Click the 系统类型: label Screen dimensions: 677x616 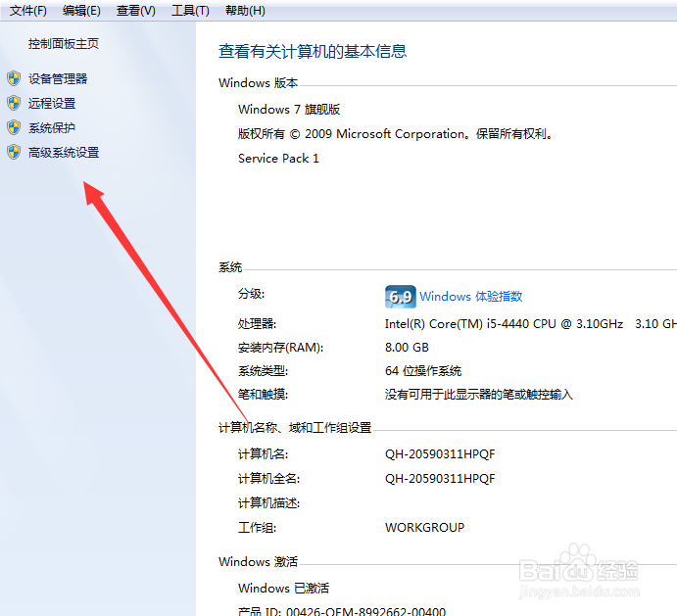click(263, 371)
